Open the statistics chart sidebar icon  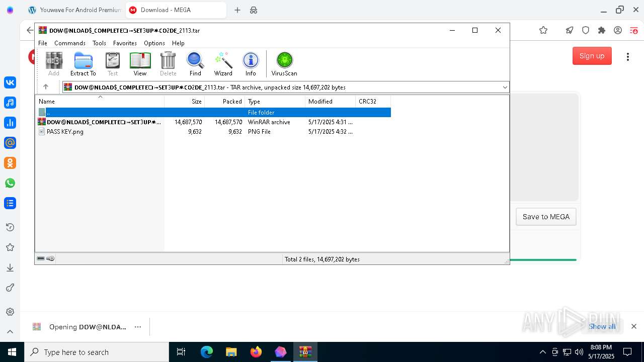10,123
